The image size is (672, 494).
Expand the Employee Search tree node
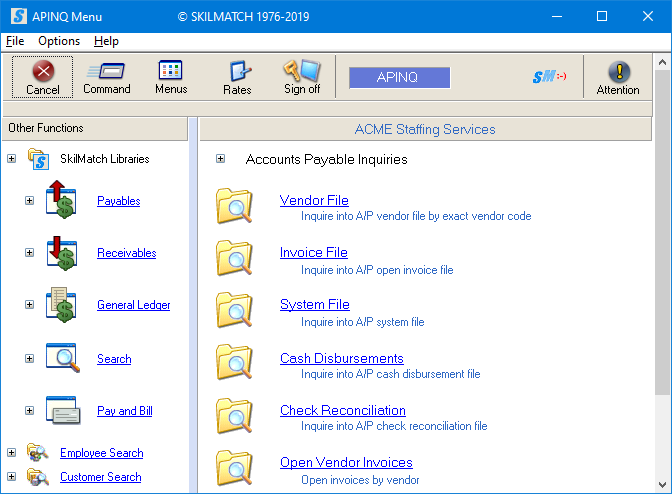(x=12, y=452)
